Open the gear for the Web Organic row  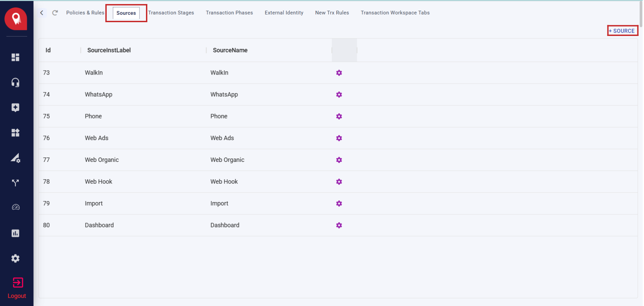(339, 160)
